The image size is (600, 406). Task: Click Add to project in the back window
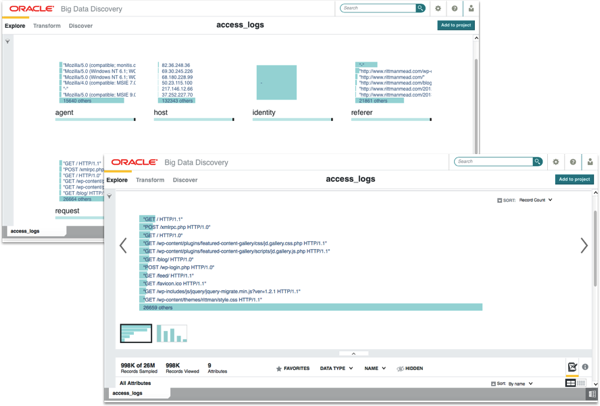[x=456, y=25]
